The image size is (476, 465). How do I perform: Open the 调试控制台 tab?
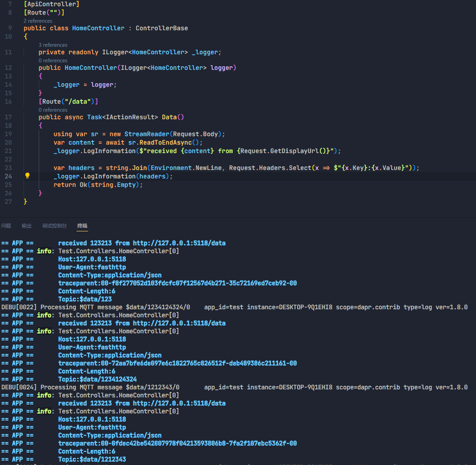[54, 226]
